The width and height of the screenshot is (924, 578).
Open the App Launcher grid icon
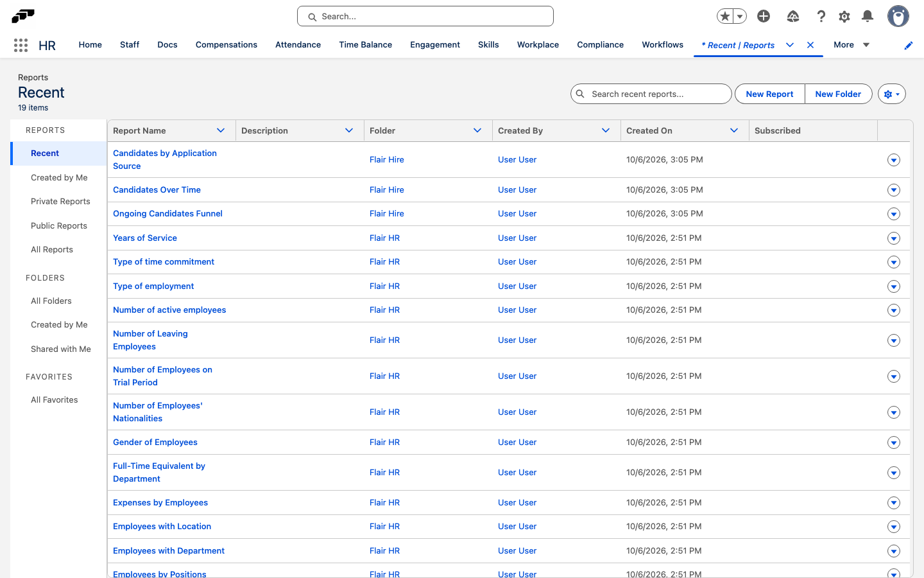[21, 45]
